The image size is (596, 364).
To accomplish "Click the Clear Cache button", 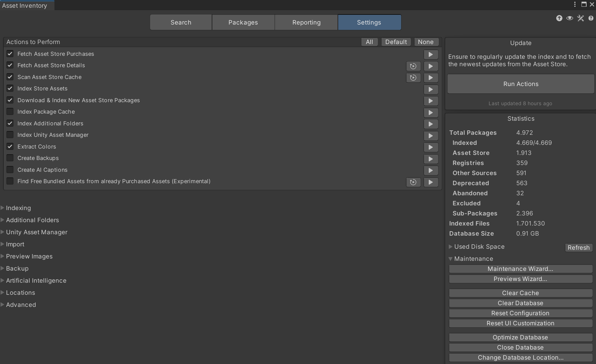I will 521,293.
